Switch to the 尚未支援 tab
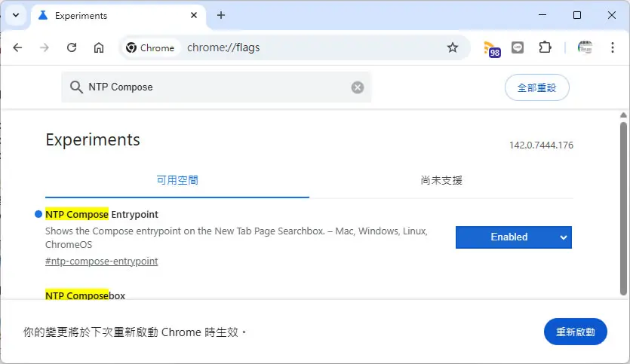 (441, 181)
